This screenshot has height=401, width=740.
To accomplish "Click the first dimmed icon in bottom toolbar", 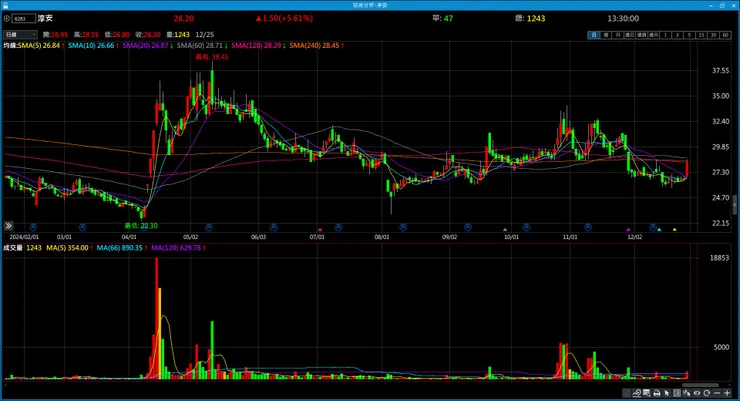I will click(626, 393).
